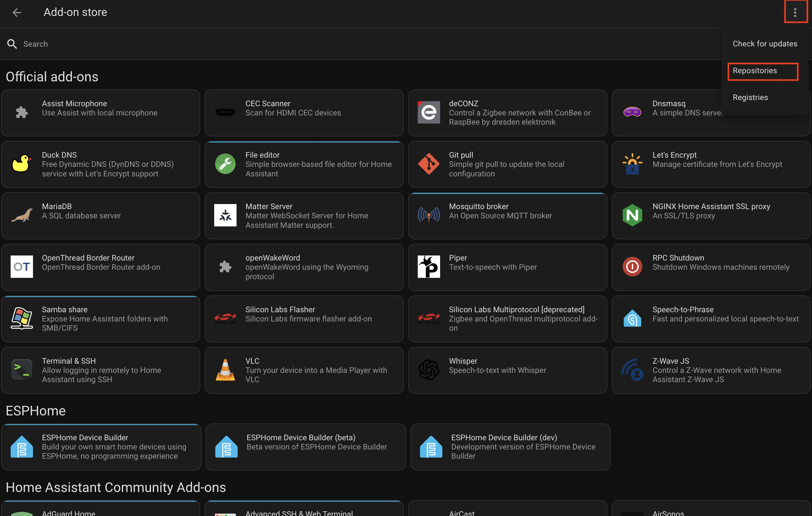
Task: Open the Piper add-on title
Action: [x=458, y=258]
